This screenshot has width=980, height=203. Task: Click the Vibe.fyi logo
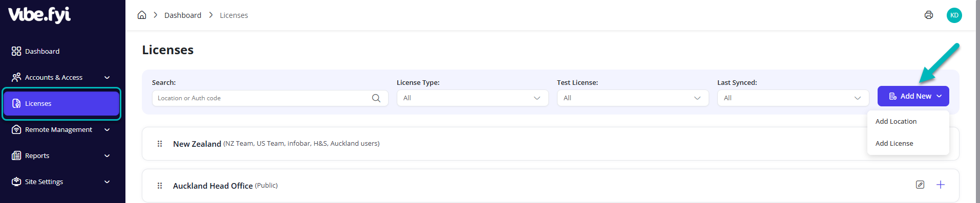point(39,15)
